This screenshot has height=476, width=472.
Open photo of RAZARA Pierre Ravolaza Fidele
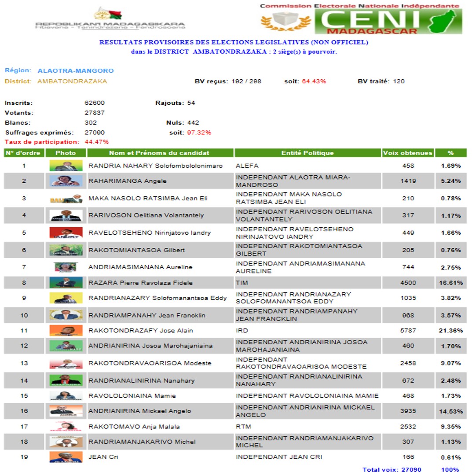66,283
